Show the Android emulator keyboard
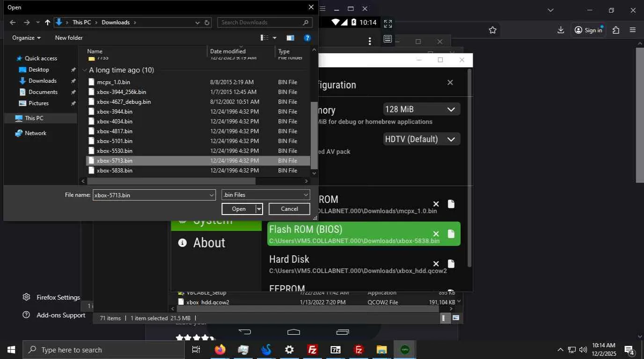 (x=388, y=39)
